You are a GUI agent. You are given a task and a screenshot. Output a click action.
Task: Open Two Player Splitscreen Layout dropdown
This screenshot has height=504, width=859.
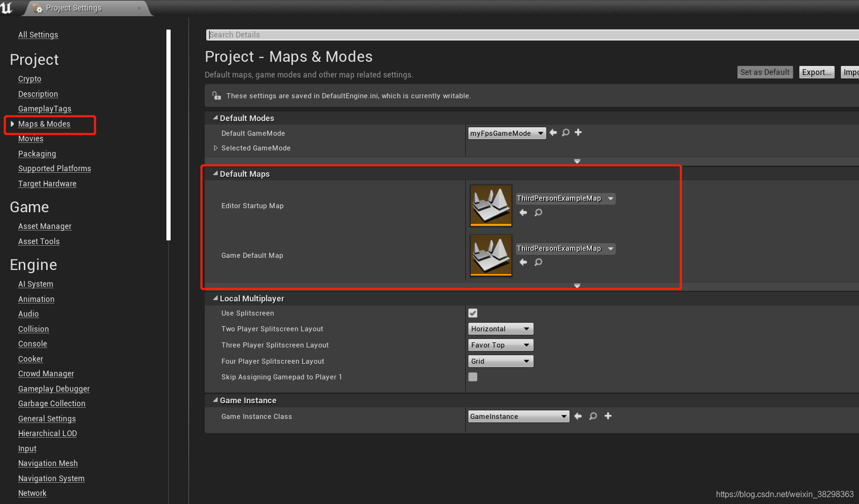click(501, 329)
